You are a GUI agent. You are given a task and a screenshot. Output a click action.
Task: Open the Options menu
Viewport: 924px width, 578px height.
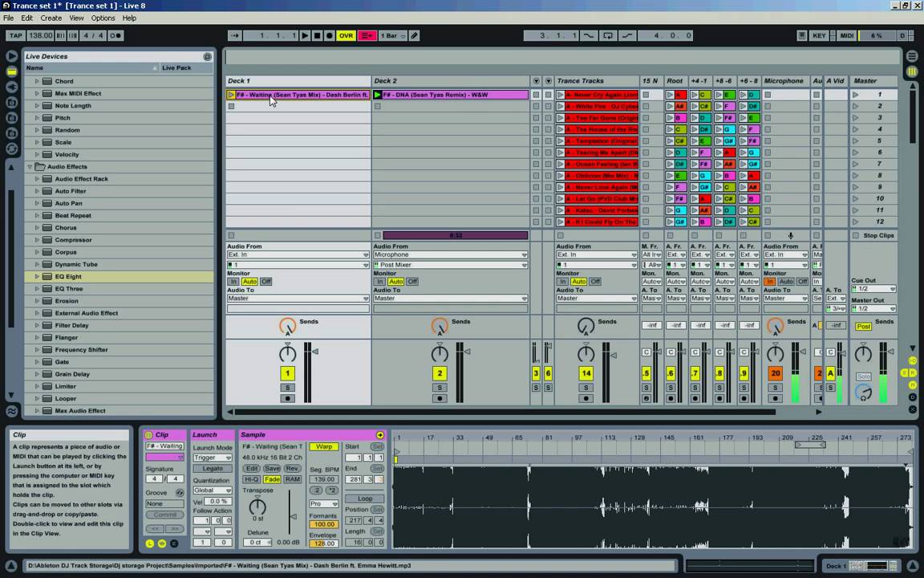(103, 18)
